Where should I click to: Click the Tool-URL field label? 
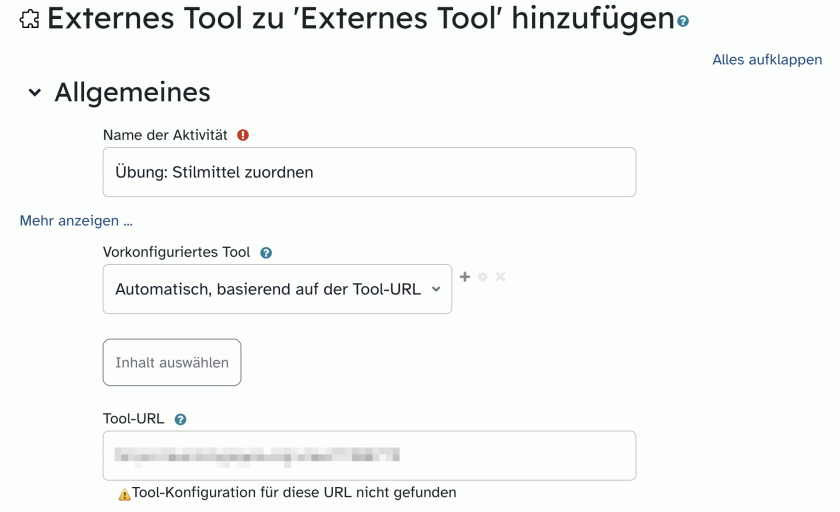pyautogui.click(x=133, y=419)
